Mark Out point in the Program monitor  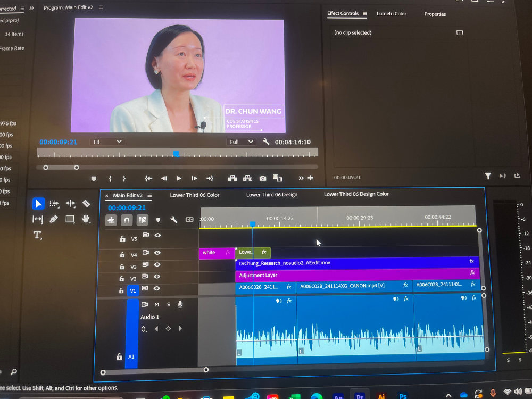(x=124, y=178)
